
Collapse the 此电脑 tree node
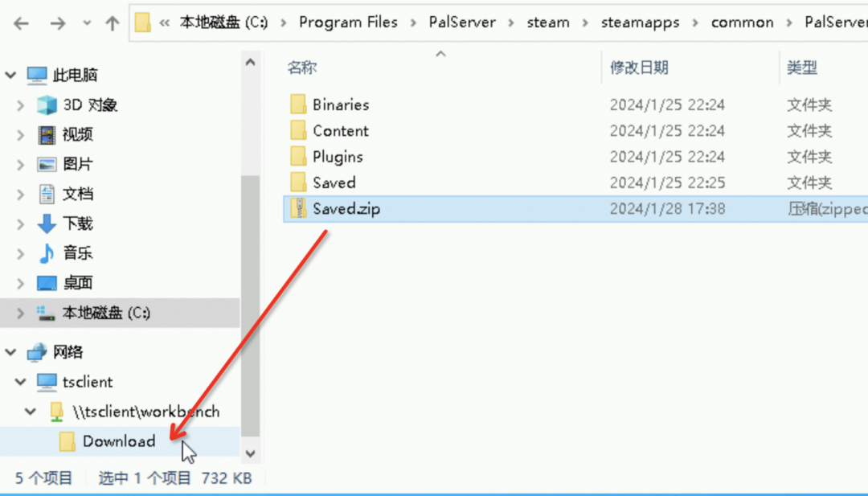pyautogui.click(x=11, y=75)
